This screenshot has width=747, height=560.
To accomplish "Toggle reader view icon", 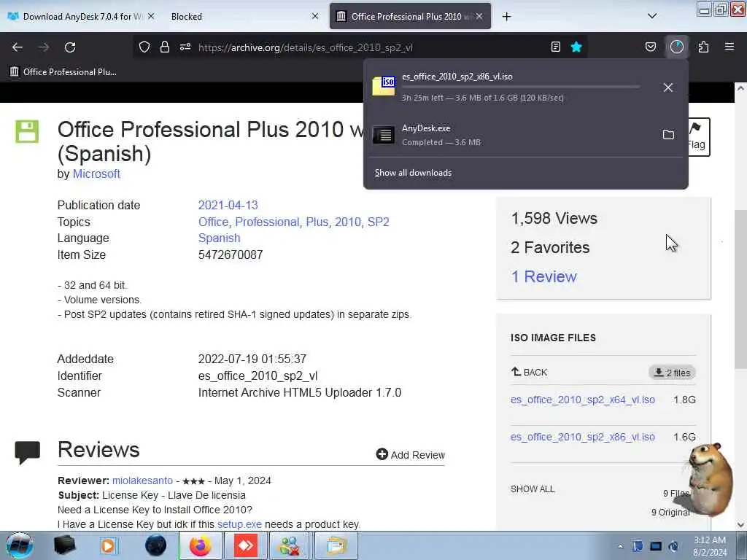I will pyautogui.click(x=555, y=47).
